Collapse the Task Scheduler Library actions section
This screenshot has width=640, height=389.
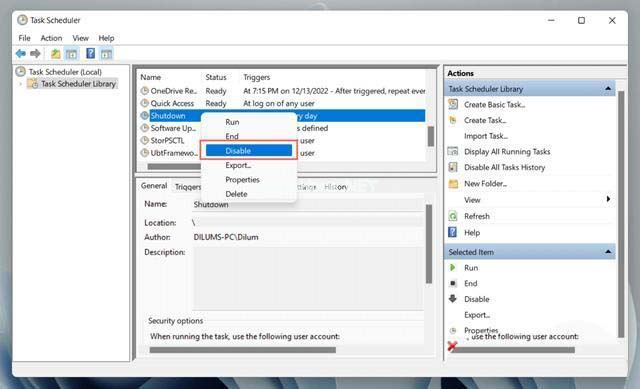[x=608, y=89]
